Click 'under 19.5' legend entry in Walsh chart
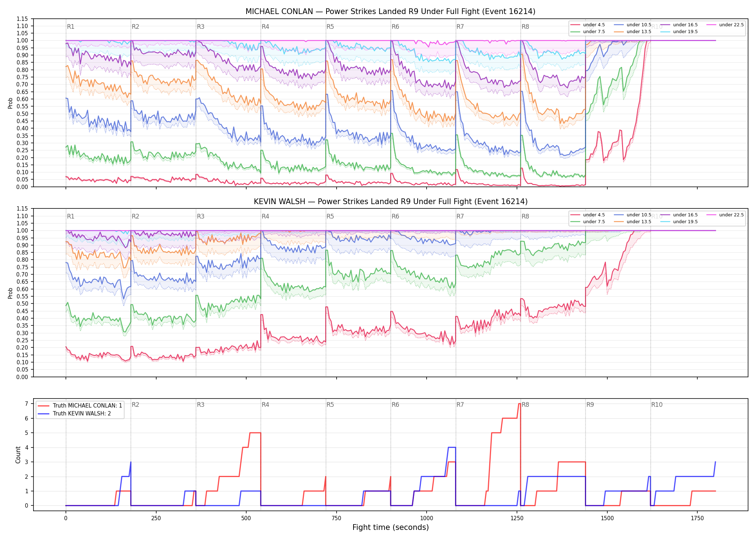Viewport: 756px width, 540px height. [x=679, y=222]
